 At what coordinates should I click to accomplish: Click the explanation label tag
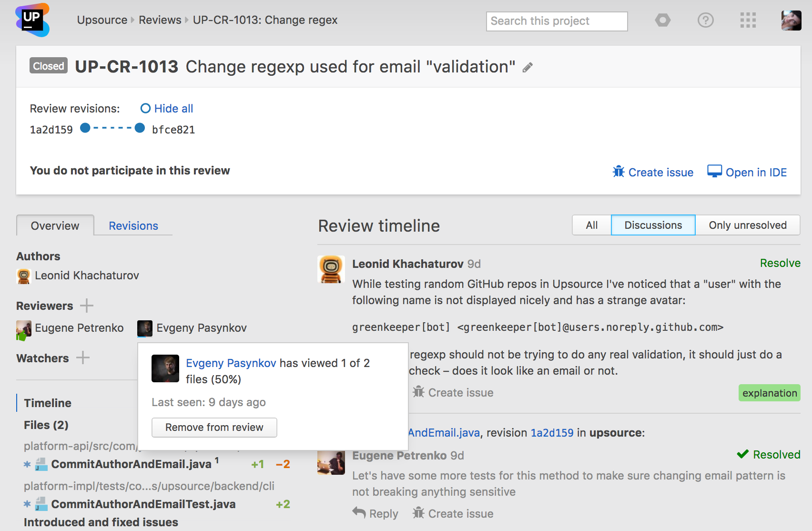tap(769, 393)
